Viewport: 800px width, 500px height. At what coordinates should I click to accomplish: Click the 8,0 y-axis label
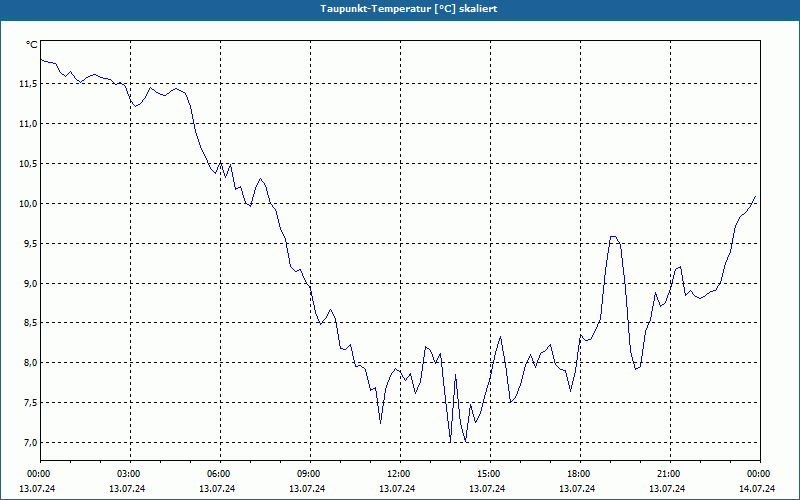coord(30,362)
